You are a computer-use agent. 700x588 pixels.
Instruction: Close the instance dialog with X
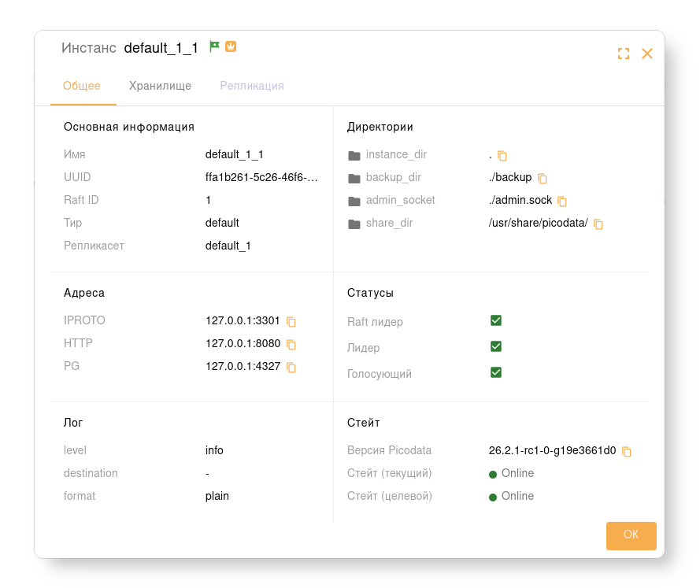(x=647, y=54)
